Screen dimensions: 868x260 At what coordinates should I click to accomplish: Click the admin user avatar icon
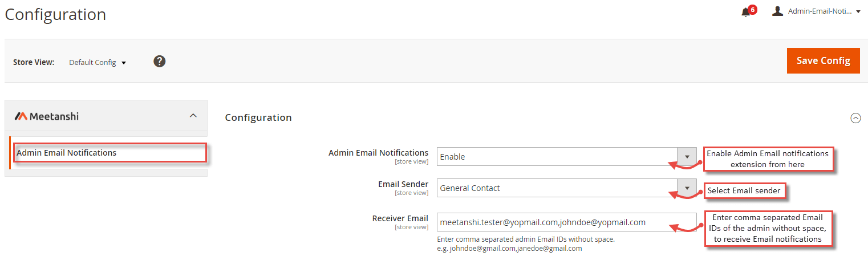777,11
